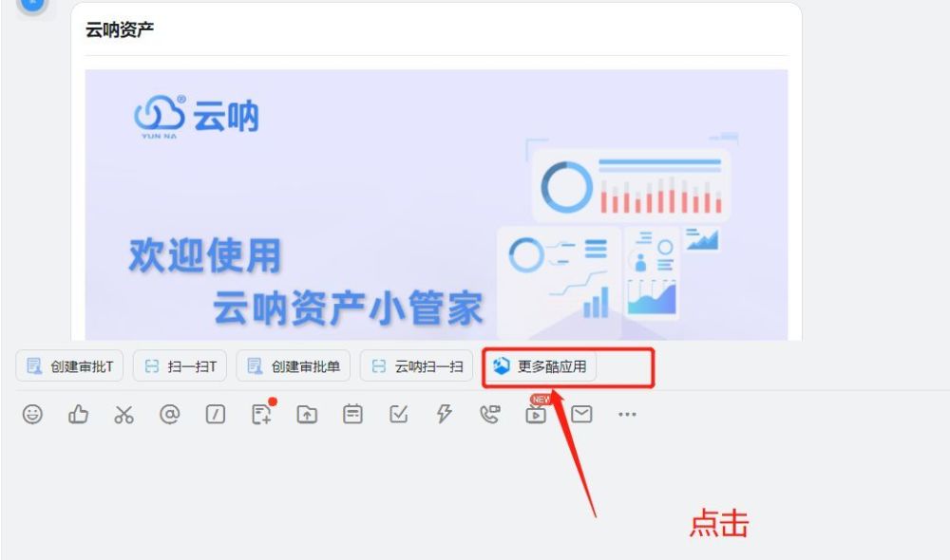The image size is (950, 560).
Task: Click the upload file icon
Action: (307, 415)
